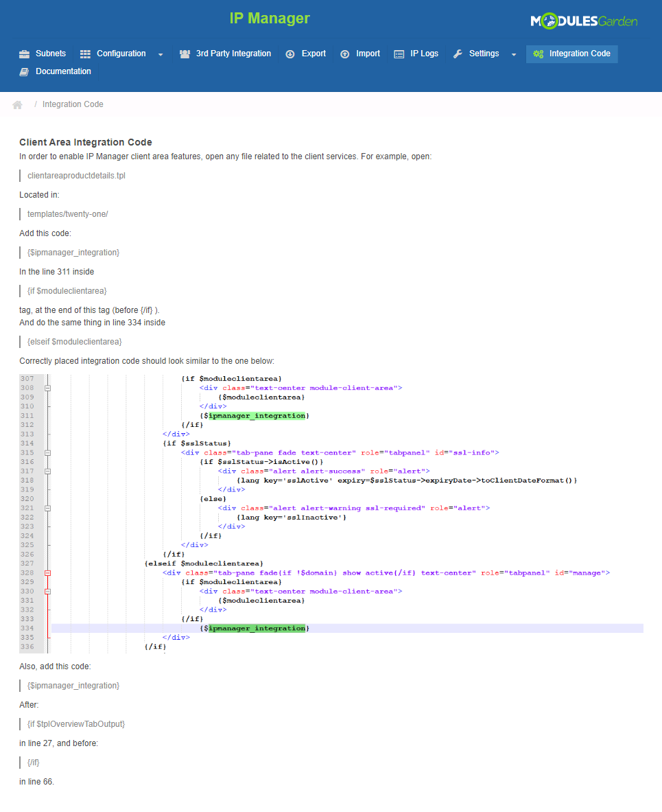The width and height of the screenshot is (662, 812).
Task: Click the Configuration grid icon
Action: [x=85, y=54]
